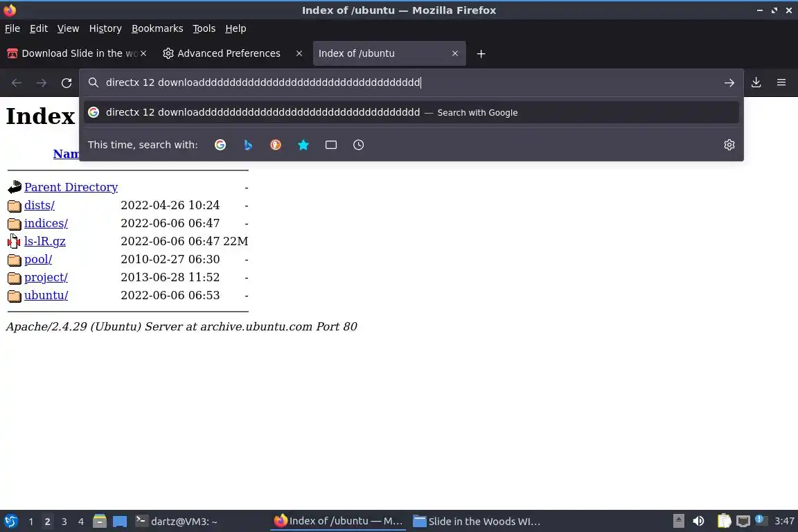The height and width of the screenshot is (532, 798).
Task: Click the Go arrow in the address bar
Action: (x=729, y=82)
